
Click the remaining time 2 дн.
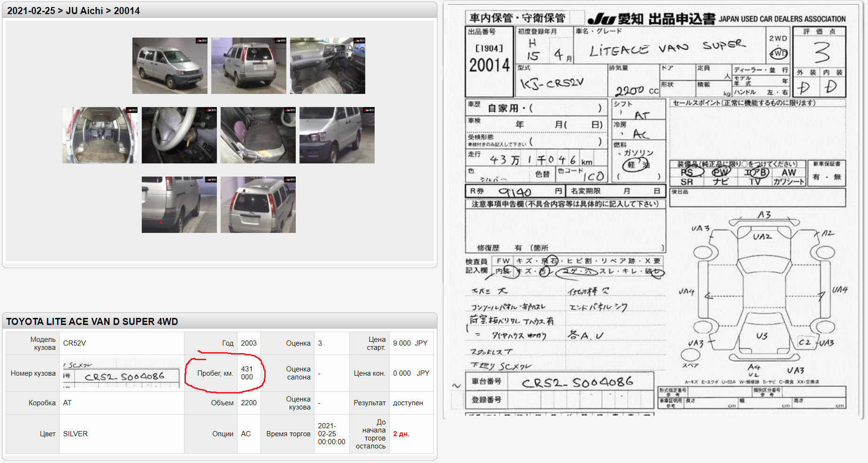pyautogui.click(x=401, y=434)
